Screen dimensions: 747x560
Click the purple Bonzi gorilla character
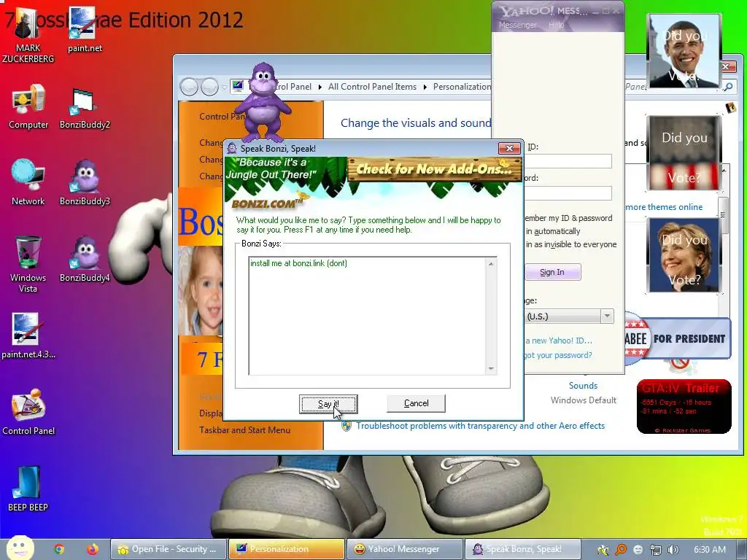coord(263,102)
